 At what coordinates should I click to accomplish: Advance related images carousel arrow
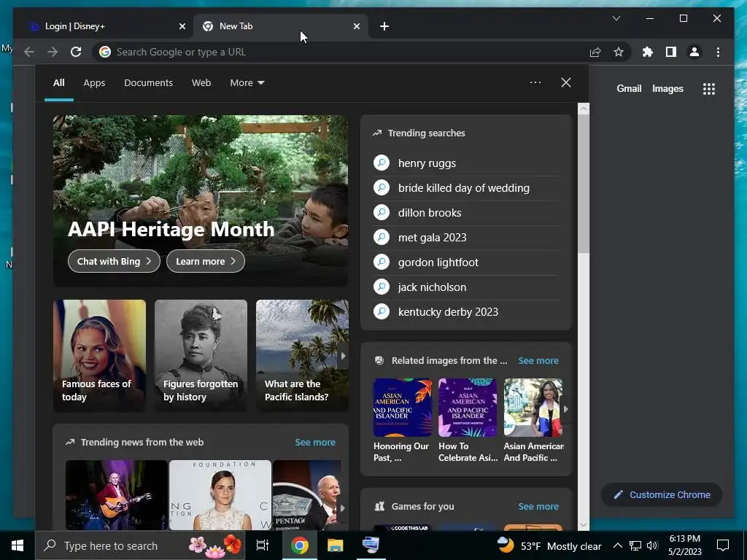566,408
